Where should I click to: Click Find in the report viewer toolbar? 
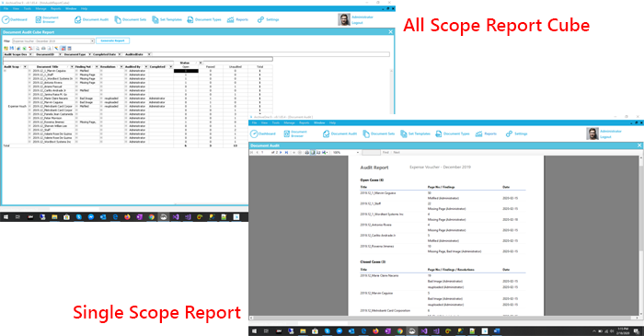click(x=385, y=153)
